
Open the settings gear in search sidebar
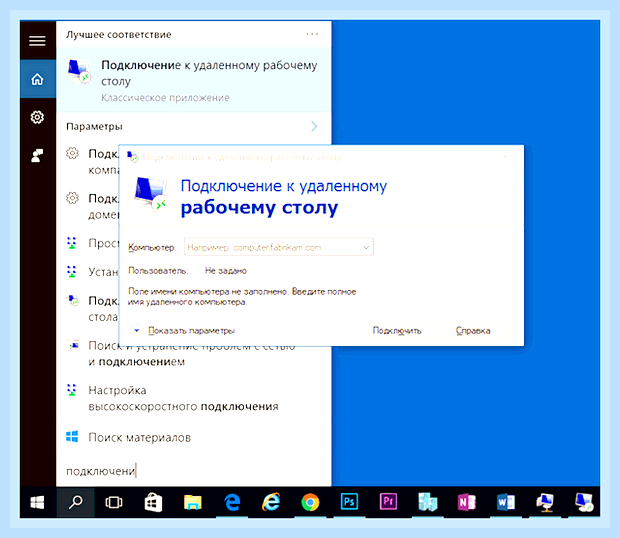click(37, 117)
